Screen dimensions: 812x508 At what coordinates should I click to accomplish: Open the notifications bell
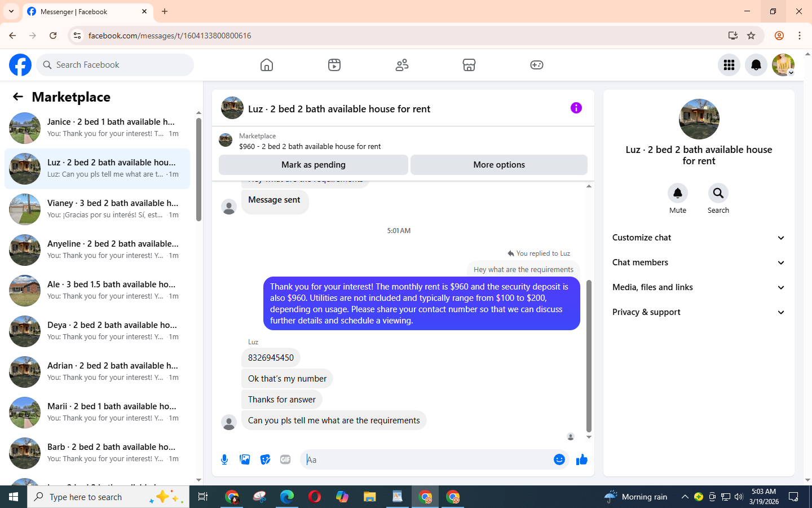pos(756,65)
